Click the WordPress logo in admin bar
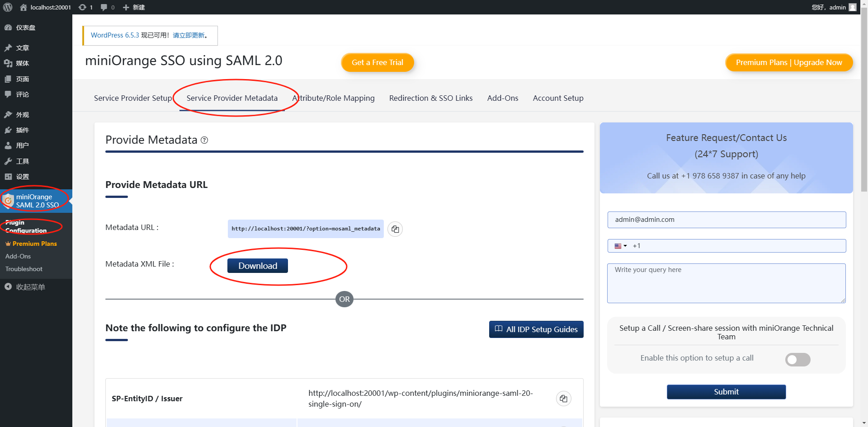Image resolution: width=868 pixels, height=427 pixels. point(7,7)
